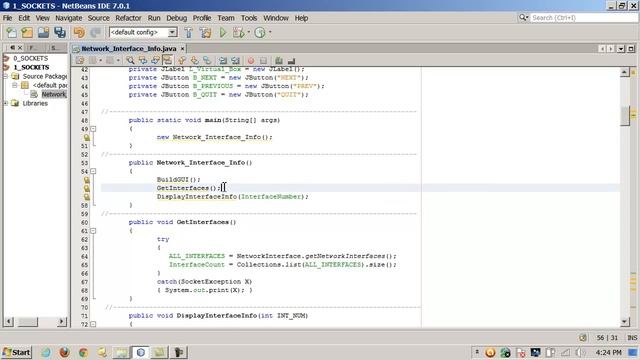Viewport: 640px width, 360px height.
Task: Collapse code fold at line 61
Action: pyautogui.click(x=93, y=231)
